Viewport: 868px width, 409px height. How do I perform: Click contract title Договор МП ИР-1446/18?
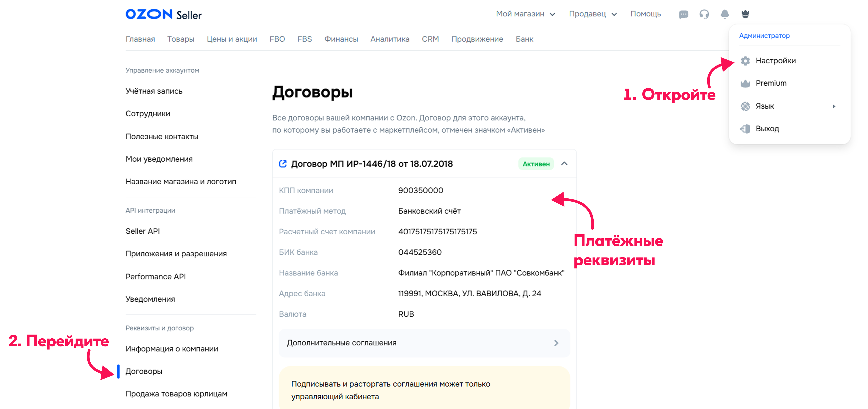[x=372, y=164]
